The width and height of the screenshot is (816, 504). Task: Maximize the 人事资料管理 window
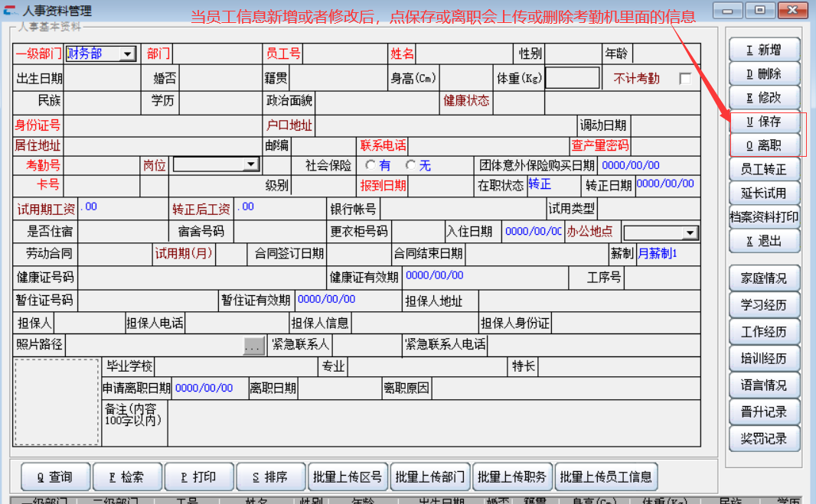760,10
